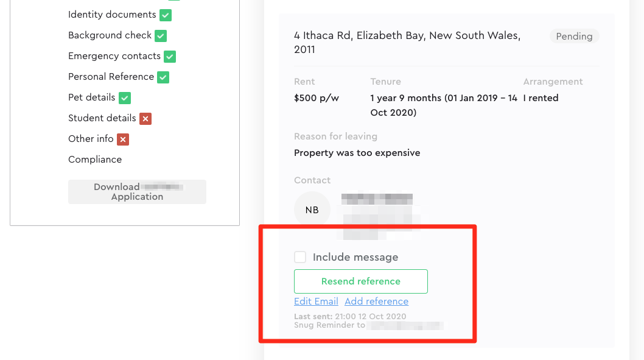The width and height of the screenshot is (644, 360).
Task: Click the Resend reference button
Action: pos(360,281)
